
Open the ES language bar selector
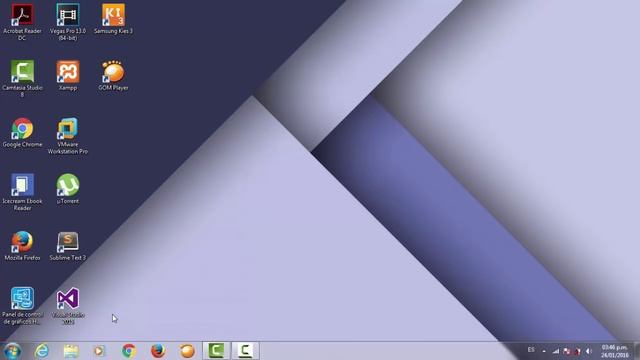tap(531, 350)
